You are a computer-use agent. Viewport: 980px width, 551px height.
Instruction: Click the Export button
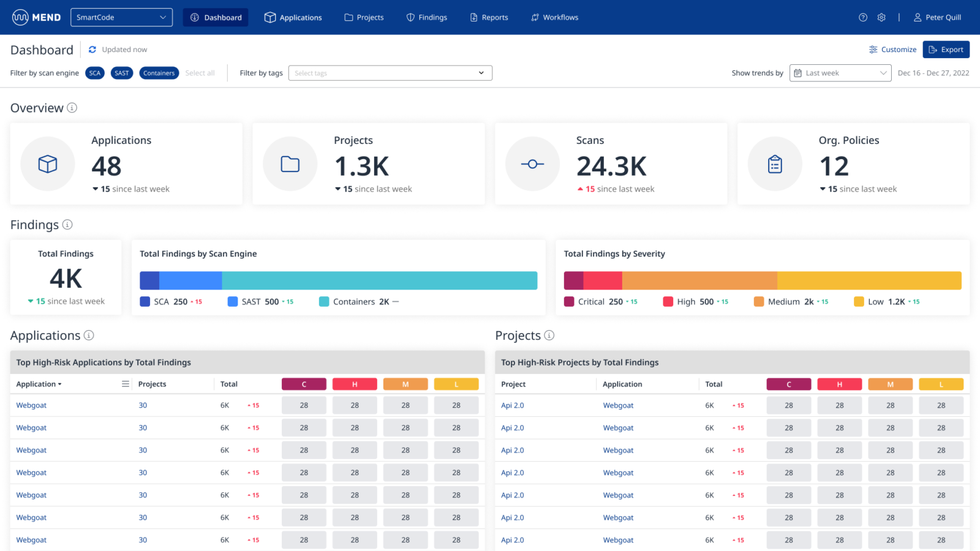pyautogui.click(x=946, y=50)
